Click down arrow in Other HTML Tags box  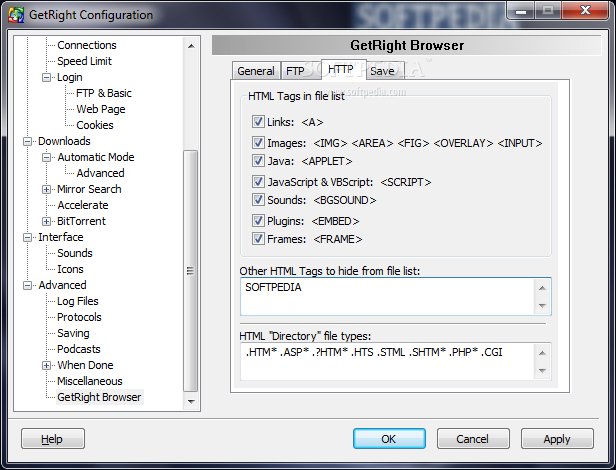(543, 305)
